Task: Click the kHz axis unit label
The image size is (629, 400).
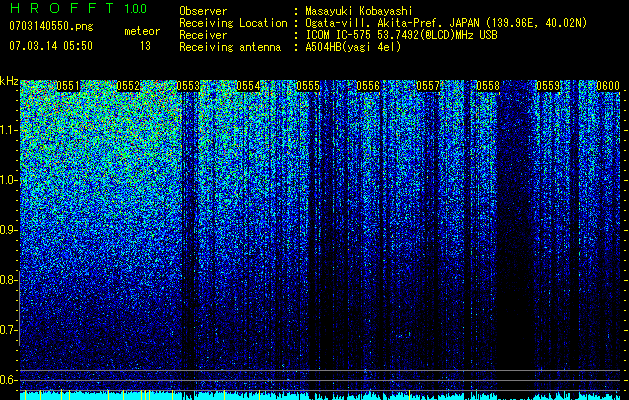Action: [x=9, y=81]
